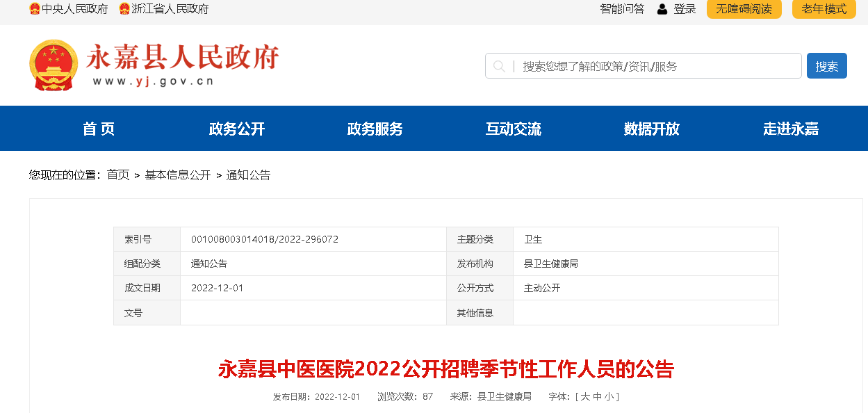Click the 文号 label cell
Viewport: 868px width, 413px height.
[x=147, y=312]
